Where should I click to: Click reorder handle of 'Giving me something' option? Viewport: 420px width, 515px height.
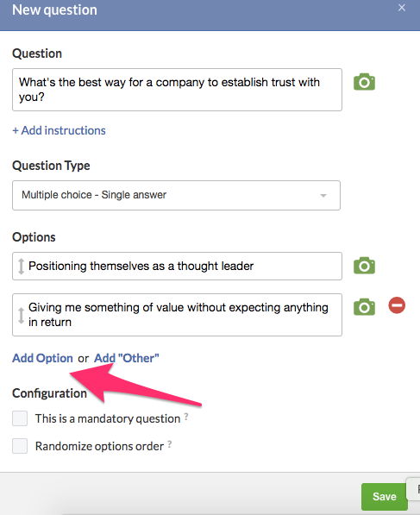click(x=21, y=316)
